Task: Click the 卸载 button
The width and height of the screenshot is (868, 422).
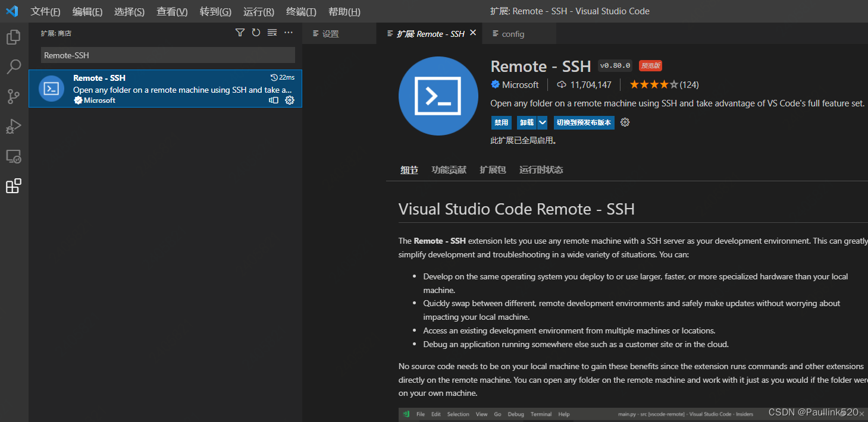Action: [x=527, y=122]
